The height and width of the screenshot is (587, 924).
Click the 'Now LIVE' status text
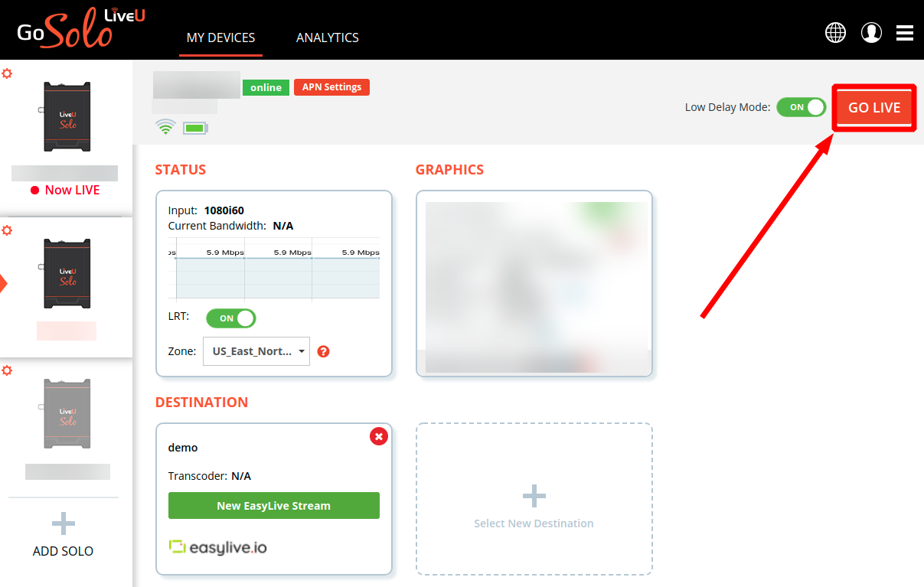pyautogui.click(x=72, y=190)
